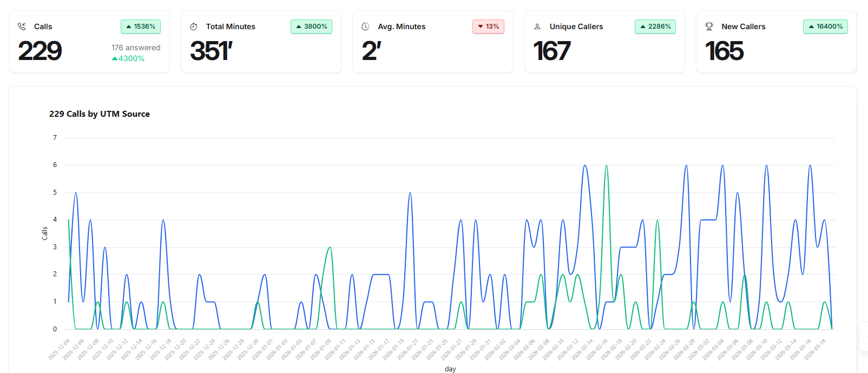Click the trophy icon beside New Callers
Screen dimensions: 868x373
click(709, 26)
